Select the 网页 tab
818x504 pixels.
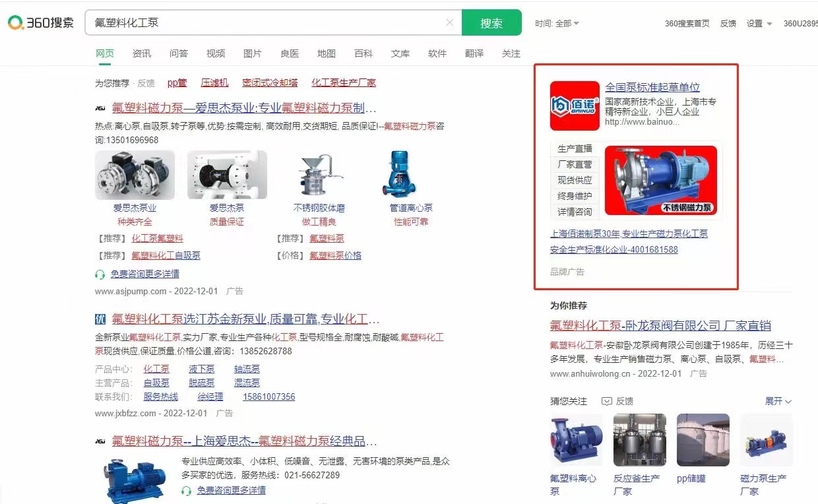[105, 53]
